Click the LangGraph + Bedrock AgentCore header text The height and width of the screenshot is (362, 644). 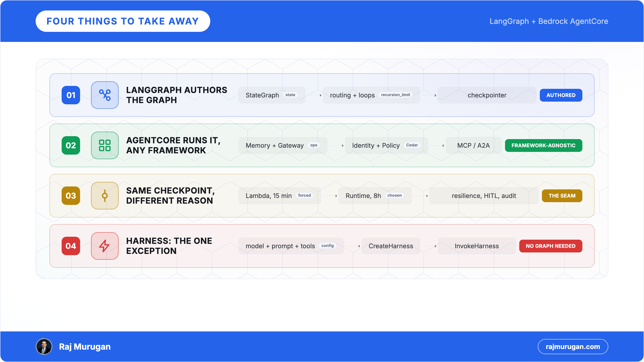coord(549,21)
